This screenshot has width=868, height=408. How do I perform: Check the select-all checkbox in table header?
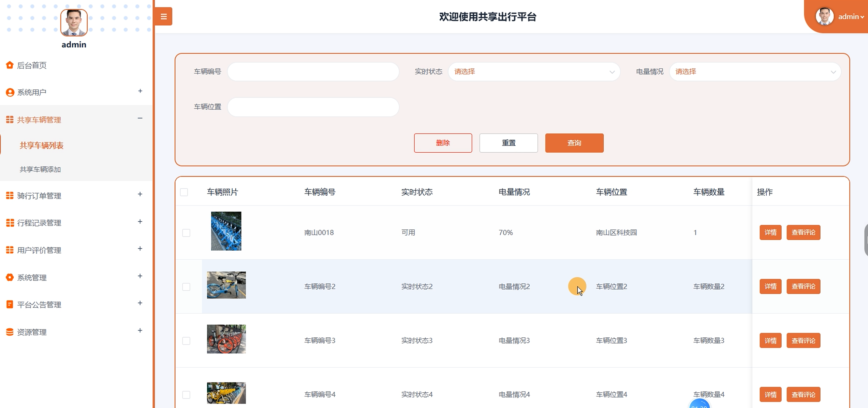point(184,192)
